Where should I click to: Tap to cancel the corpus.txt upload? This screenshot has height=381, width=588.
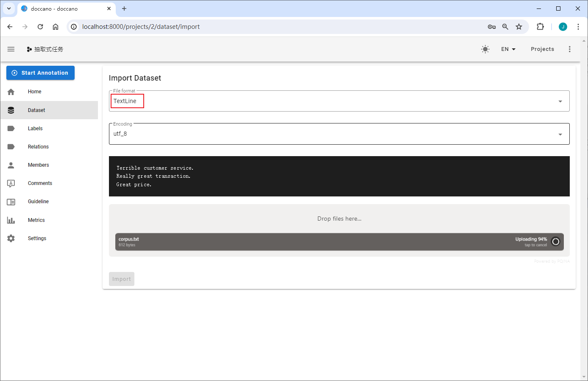pos(556,241)
